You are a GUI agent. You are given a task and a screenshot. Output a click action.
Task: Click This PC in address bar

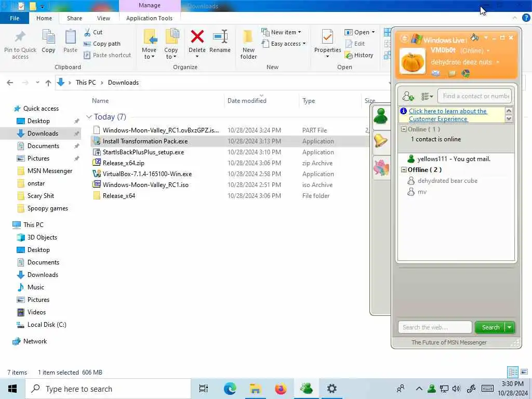point(86,83)
